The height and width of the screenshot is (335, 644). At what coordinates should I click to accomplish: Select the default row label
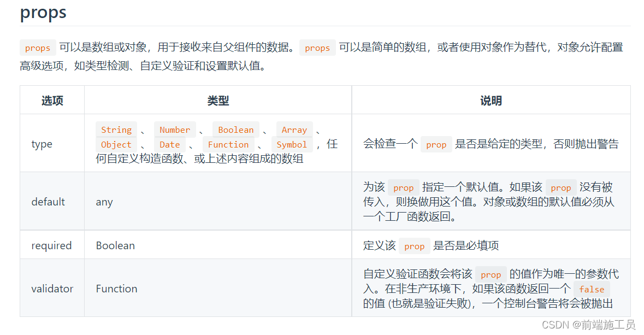click(48, 201)
